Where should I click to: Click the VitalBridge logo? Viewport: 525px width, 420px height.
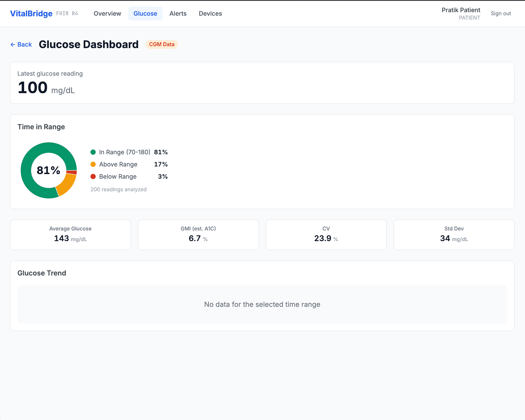[31, 14]
